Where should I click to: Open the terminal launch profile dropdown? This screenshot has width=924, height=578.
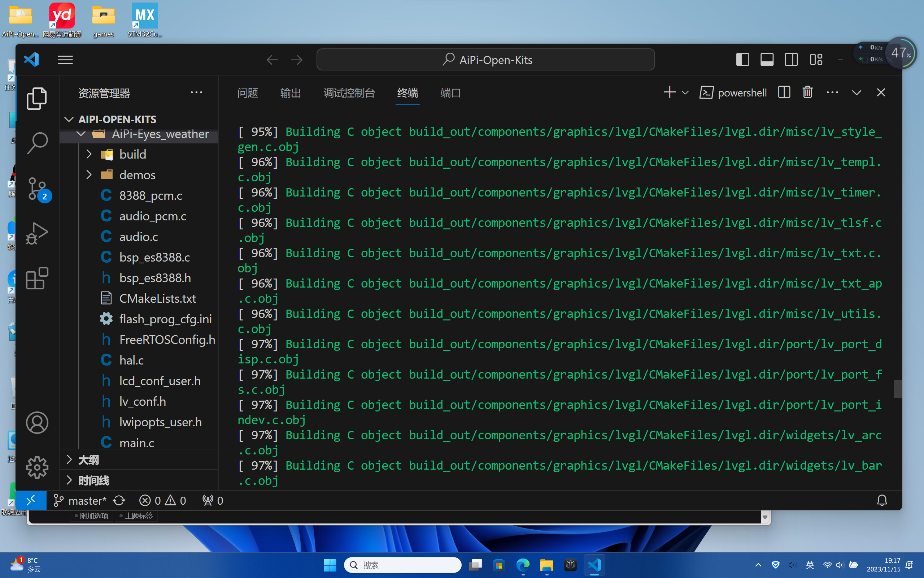pyautogui.click(x=685, y=92)
